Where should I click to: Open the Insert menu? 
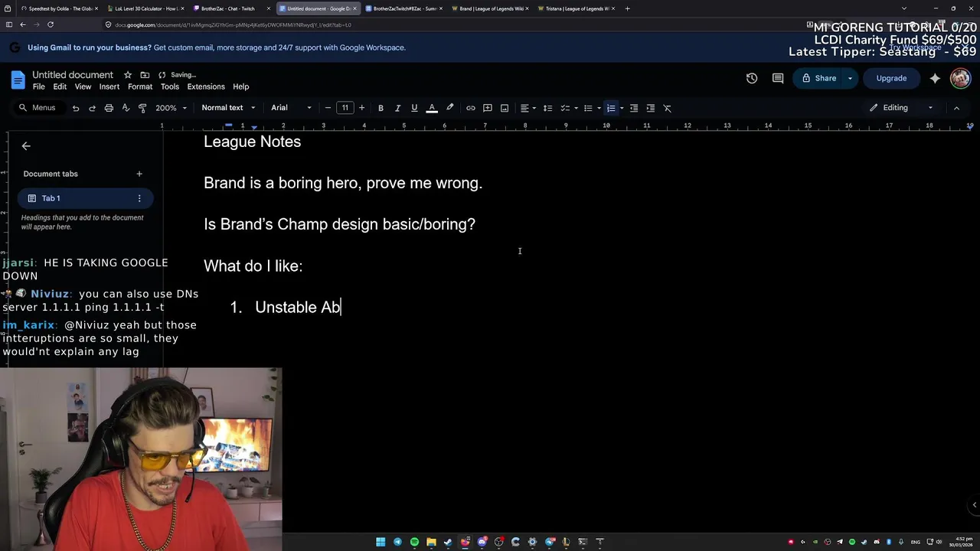pyautogui.click(x=109, y=86)
